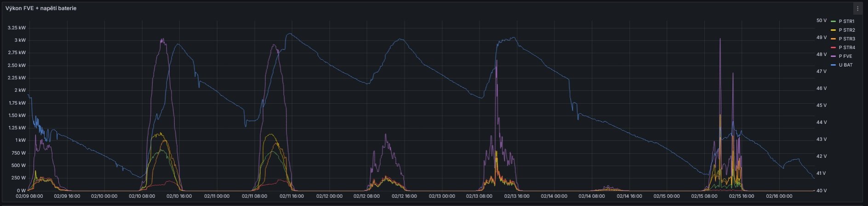Click the 500 W axis label

click(x=19, y=165)
